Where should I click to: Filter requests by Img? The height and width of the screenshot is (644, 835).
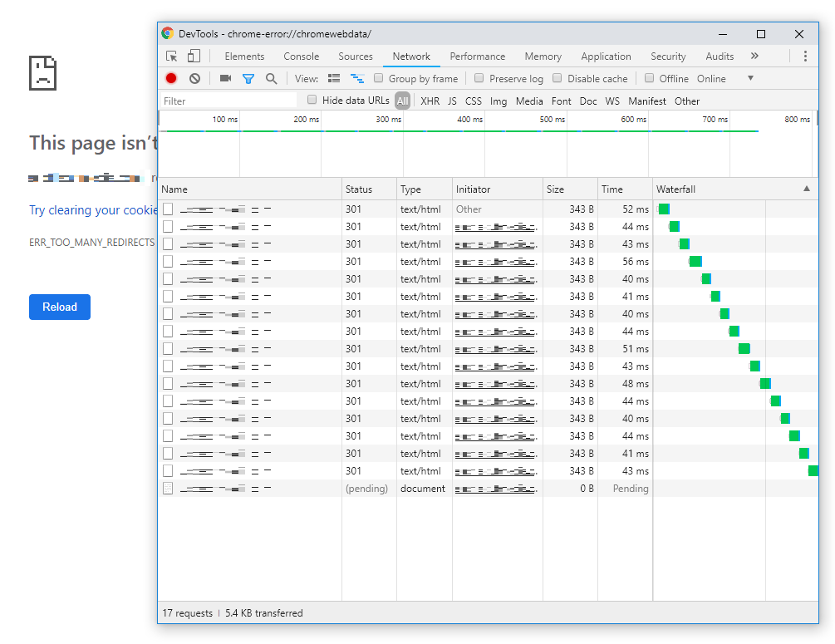(499, 101)
